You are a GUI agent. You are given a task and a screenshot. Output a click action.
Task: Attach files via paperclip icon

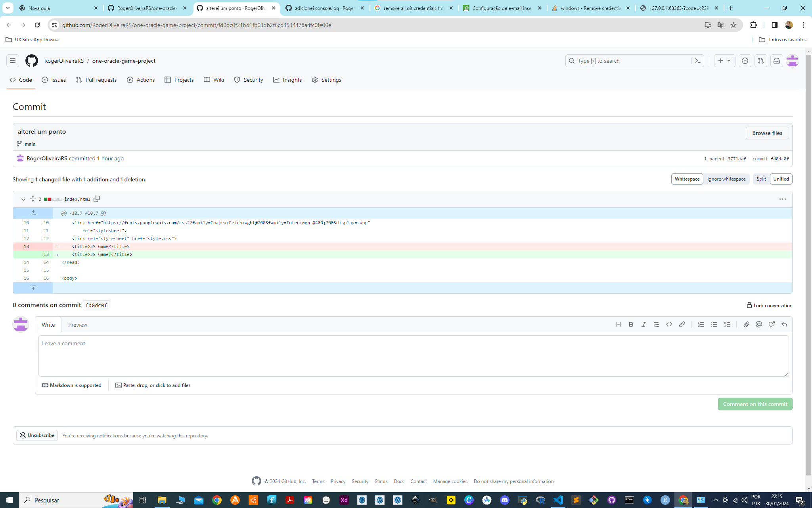[x=746, y=324]
